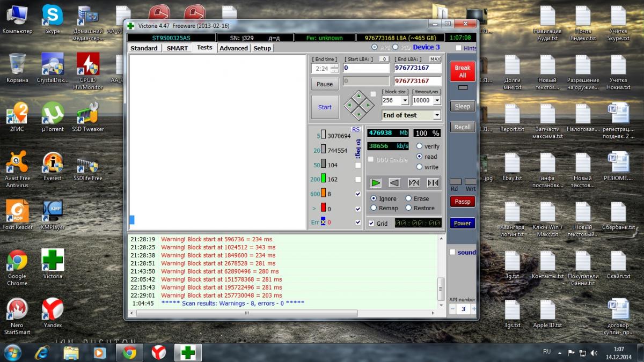The image size is (644, 362).
Task: Click the random-seek '?' scan mode icon
Action: click(x=414, y=183)
